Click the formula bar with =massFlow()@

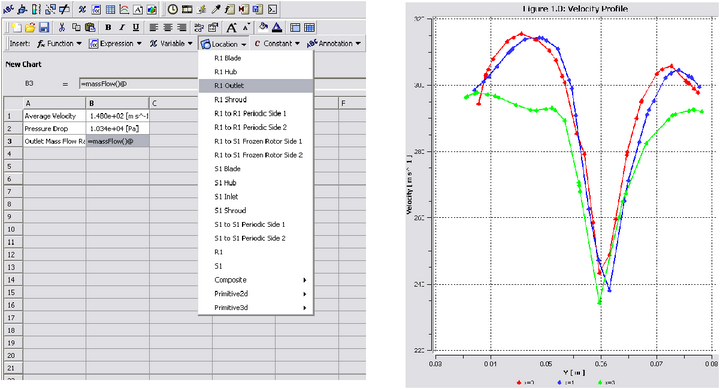138,84
